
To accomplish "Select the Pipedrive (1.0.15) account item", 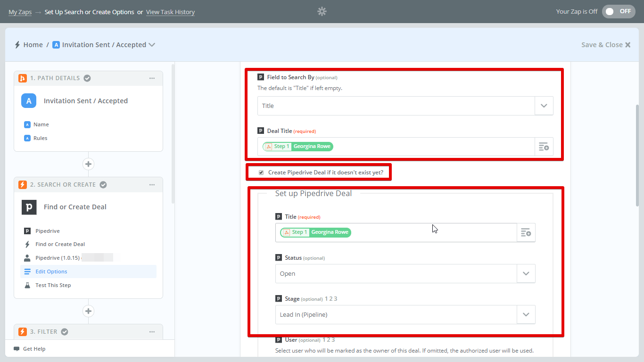I will [x=88, y=258].
